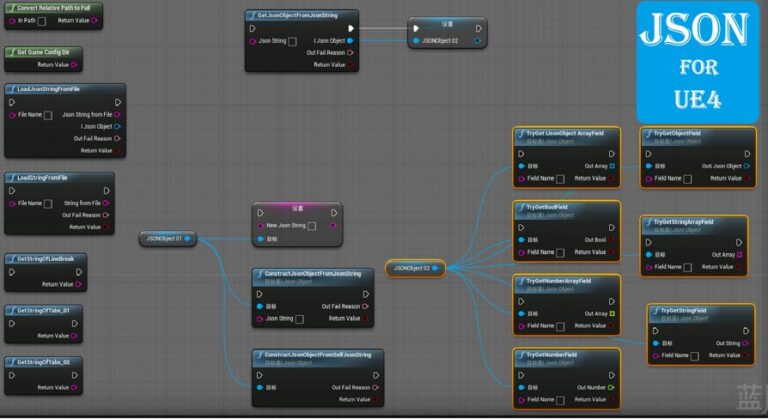The height and width of the screenshot is (419, 768).
Task: Click exec input pin on New Json String set node
Action: pos(261,213)
